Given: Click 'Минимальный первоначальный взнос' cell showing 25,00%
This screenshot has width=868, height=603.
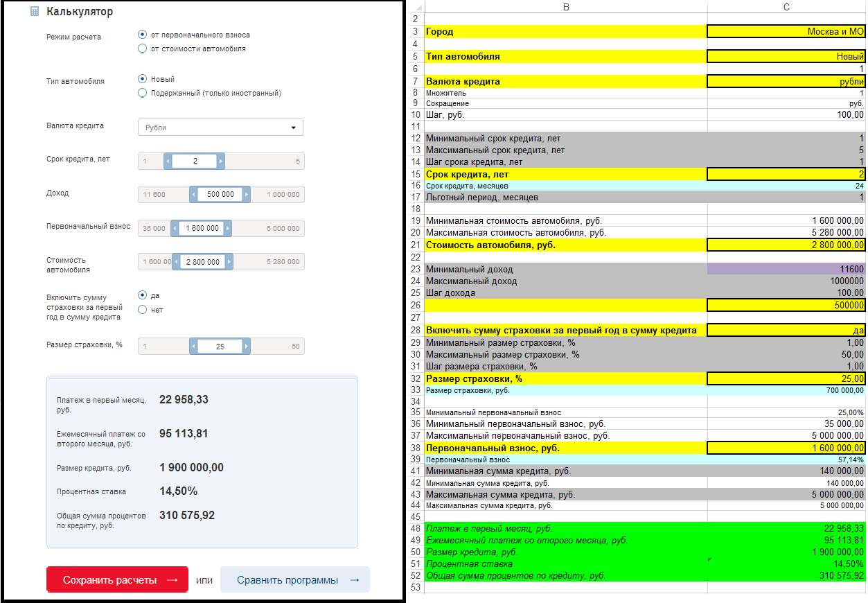Looking at the screenshot, I should [x=786, y=412].
